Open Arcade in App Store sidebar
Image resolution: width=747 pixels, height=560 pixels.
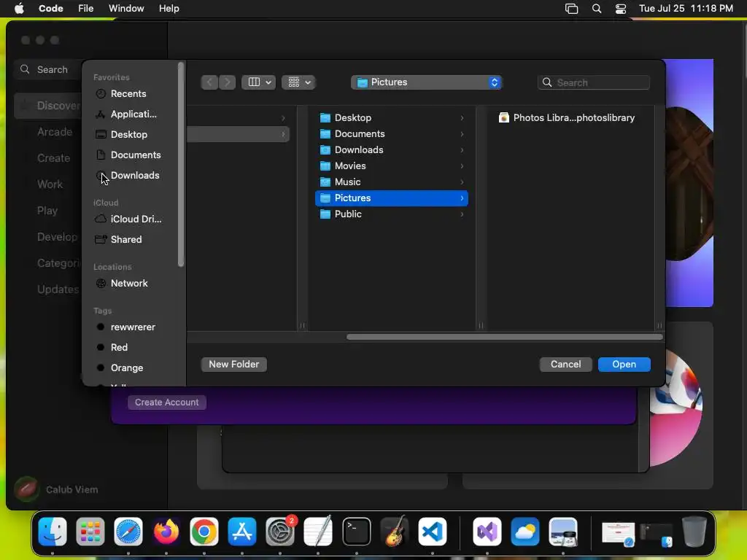pyautogui.click(x=55, y=132)
